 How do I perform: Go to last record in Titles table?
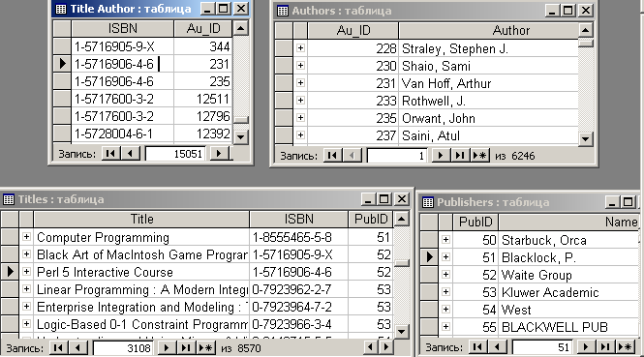point(186,348)
